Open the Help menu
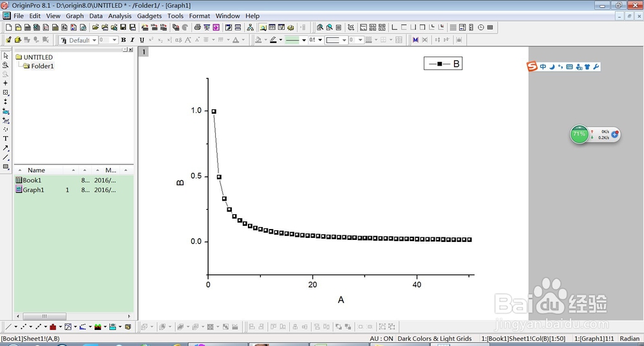 pyautogui.click(x=252, y=15)
